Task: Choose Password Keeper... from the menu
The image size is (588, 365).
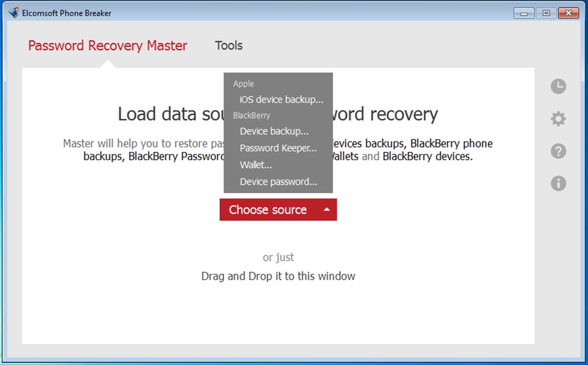Action: [278, 148]
